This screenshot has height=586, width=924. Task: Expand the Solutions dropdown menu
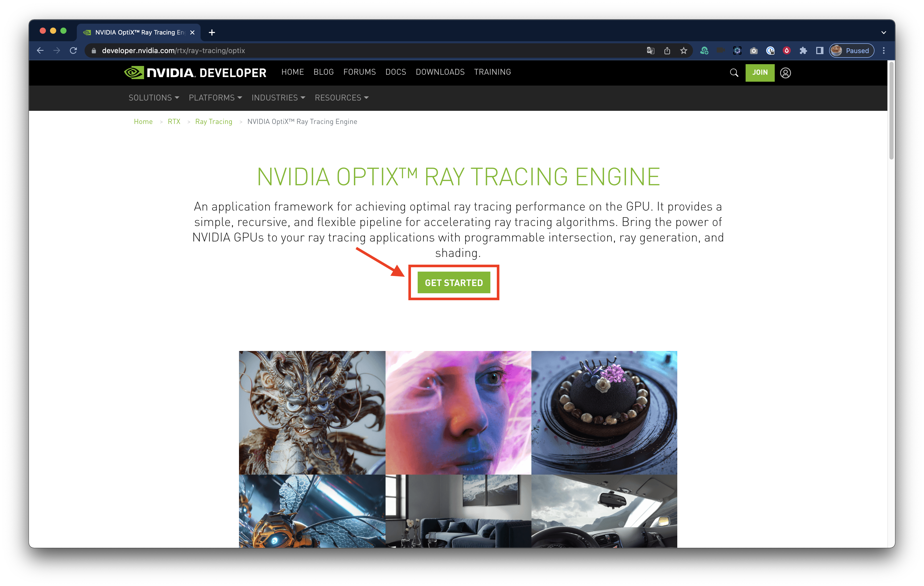153,98
